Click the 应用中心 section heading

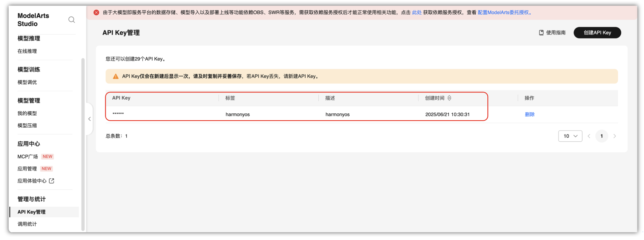(29, 144)
